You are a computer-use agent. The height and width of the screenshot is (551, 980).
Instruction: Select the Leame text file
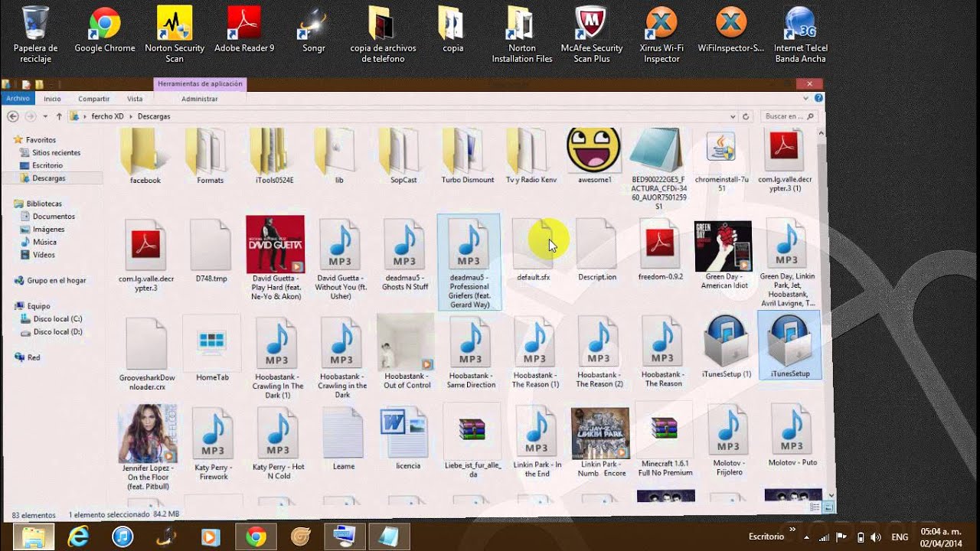343,439
